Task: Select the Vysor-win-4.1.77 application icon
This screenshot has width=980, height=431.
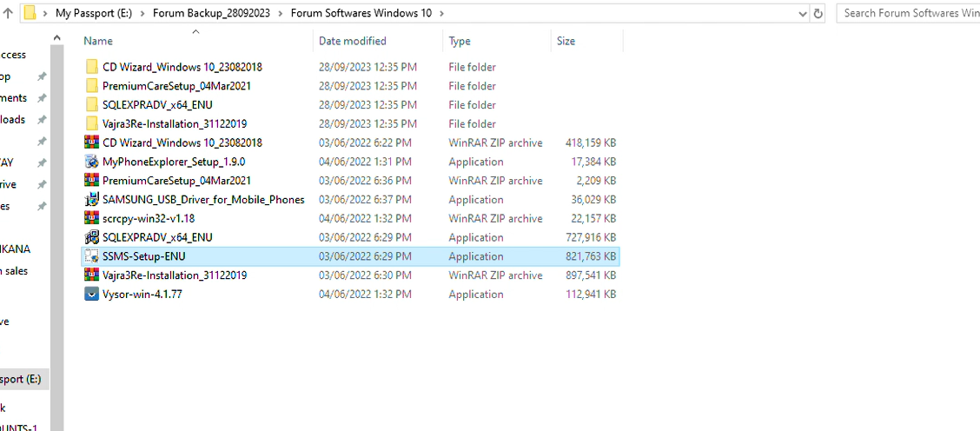Action: pos(92,294)
